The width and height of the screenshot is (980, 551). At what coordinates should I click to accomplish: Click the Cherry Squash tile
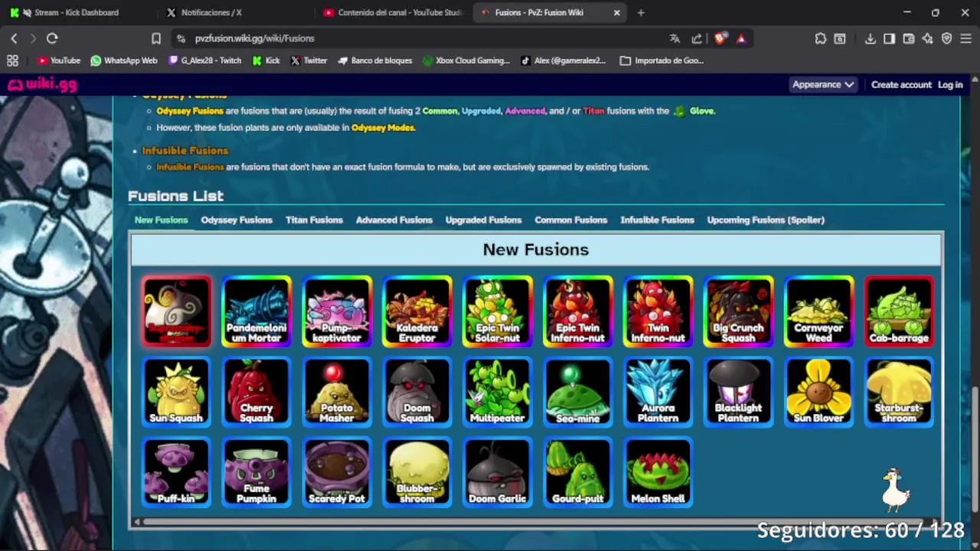coord(256,392)
